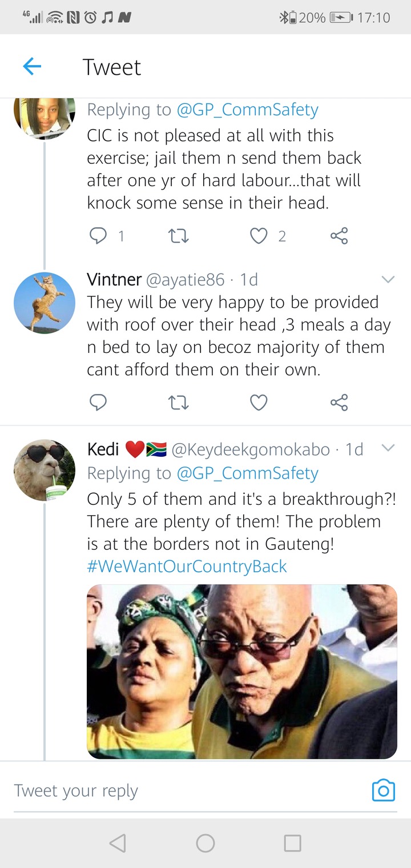This screenshot has height=868, width=411.
Task: Tap the Tweet your reply field
Action: tap(188, 791)
